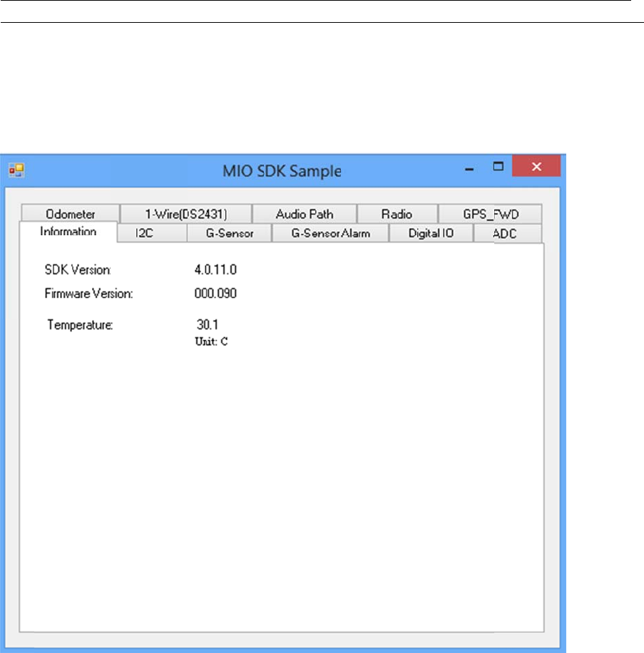Open the G-Sensor tab

coord(230,233)
